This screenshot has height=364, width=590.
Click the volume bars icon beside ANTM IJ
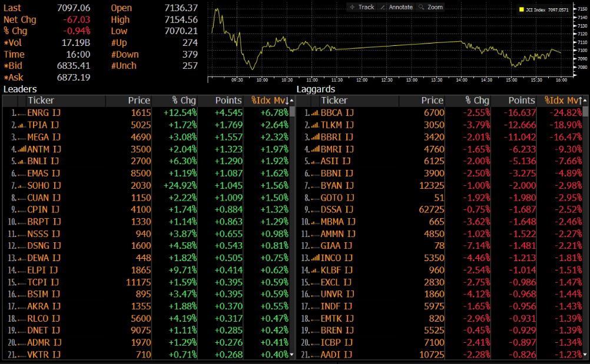point(22,149)
